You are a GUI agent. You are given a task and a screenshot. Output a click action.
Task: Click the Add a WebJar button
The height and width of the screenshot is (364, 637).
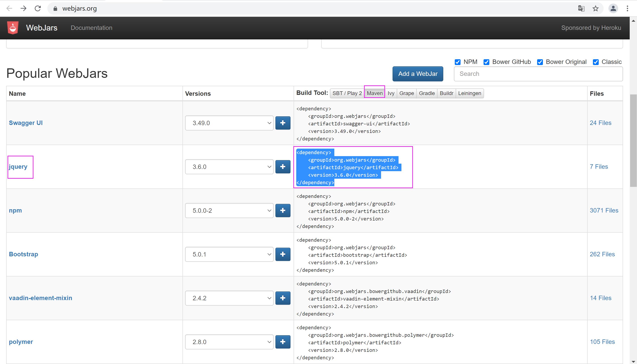[418, 74]
